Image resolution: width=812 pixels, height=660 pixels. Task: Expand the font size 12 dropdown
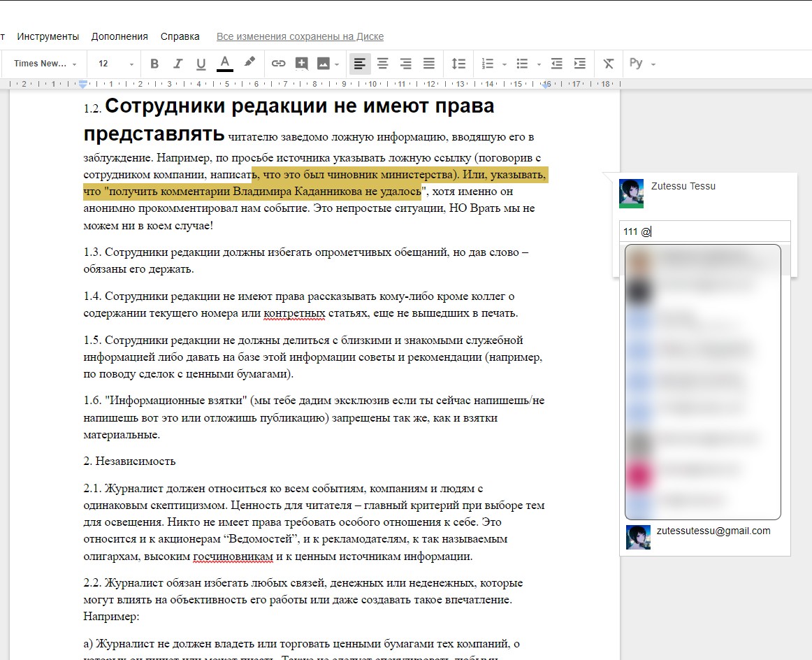click(x=115, y=64)
